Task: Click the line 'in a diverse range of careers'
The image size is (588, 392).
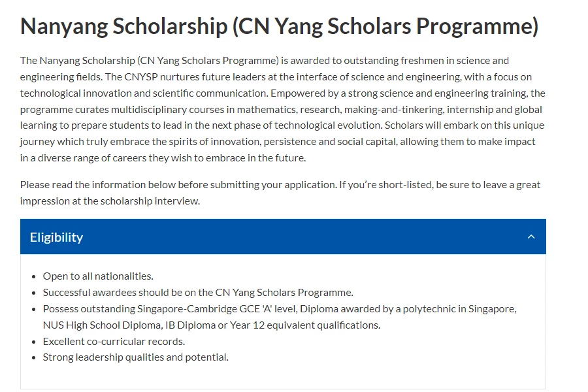Action: (x=163, y=158)
